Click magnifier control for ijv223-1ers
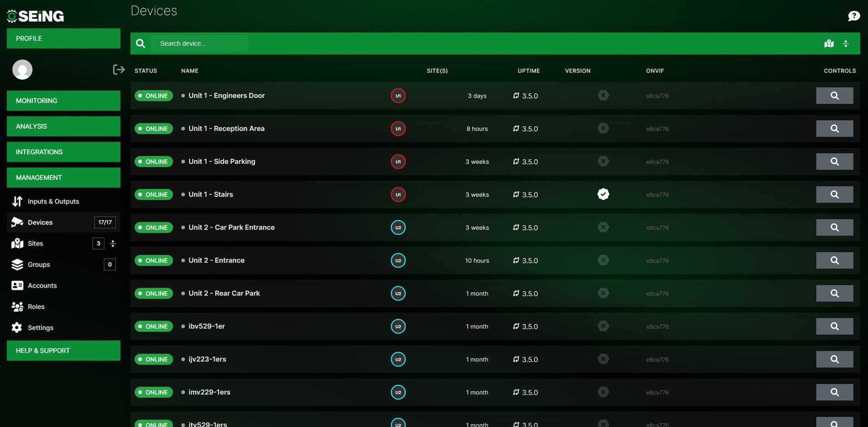Image resolution: width=868 pixels, height=427 pixels. (835, 360)
